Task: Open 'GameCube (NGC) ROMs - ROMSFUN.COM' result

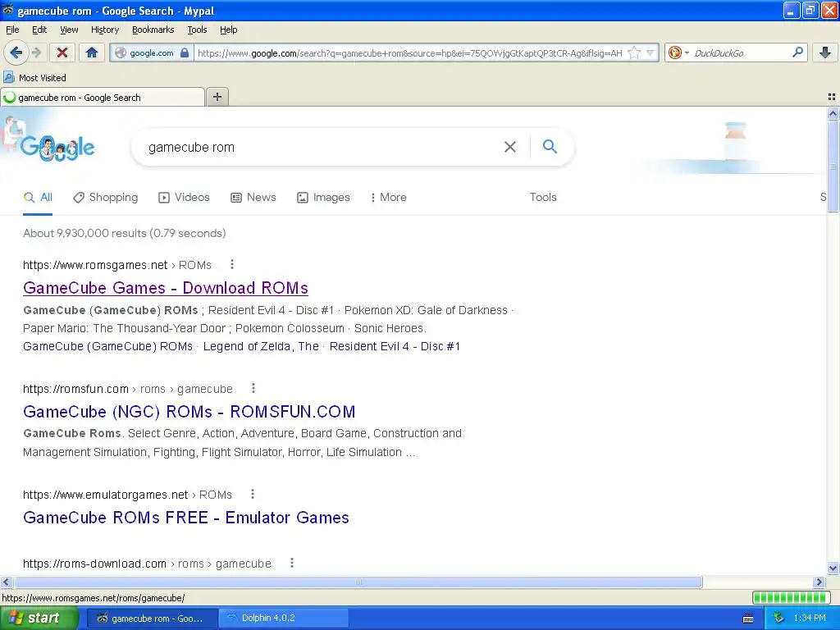Action: [189, 412]
